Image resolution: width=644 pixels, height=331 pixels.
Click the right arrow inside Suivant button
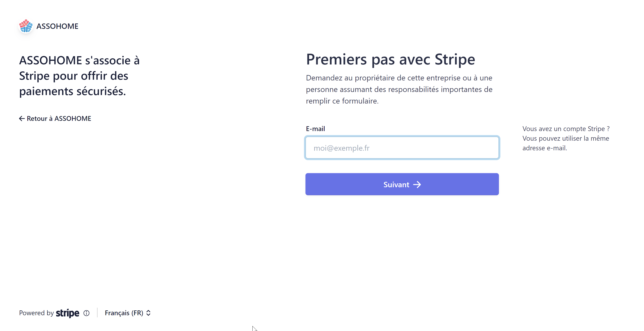click(417, 185)
